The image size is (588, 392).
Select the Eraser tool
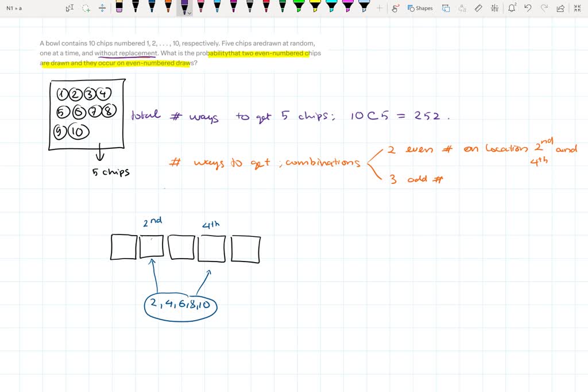pos(119,6)
